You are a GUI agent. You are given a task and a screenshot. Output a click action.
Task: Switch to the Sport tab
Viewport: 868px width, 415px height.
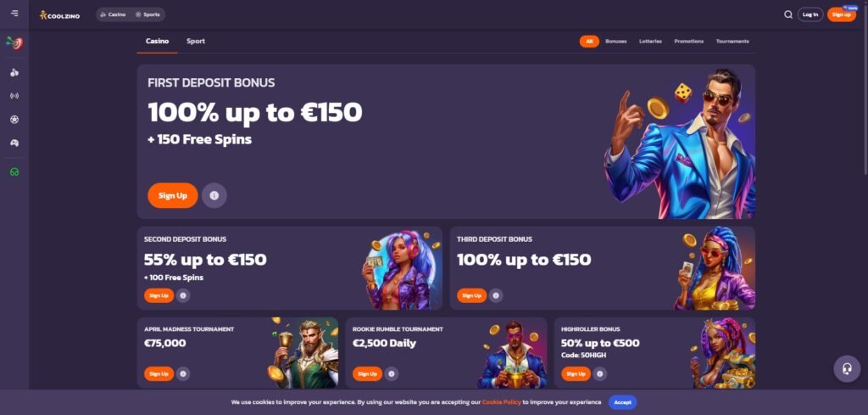tap(196, 41)
